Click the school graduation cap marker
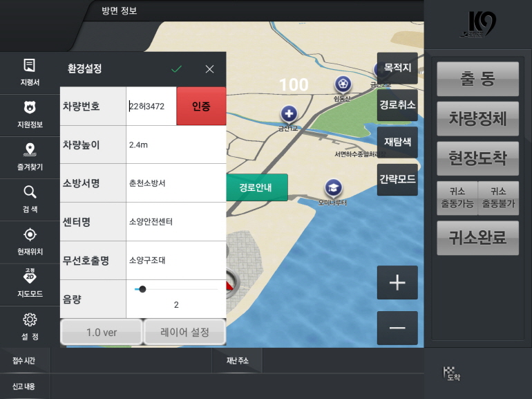The image size is (532, 399). 334,187
